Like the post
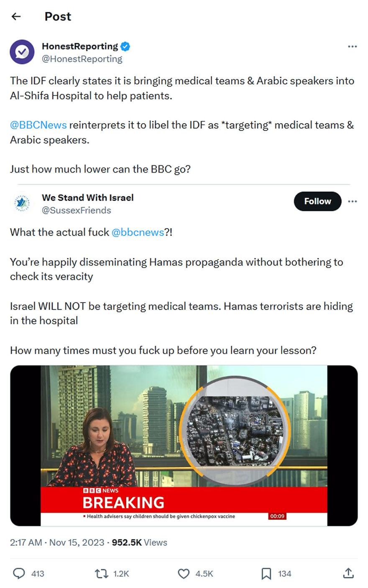The image size is (368, 588). (x=184, y=573)
